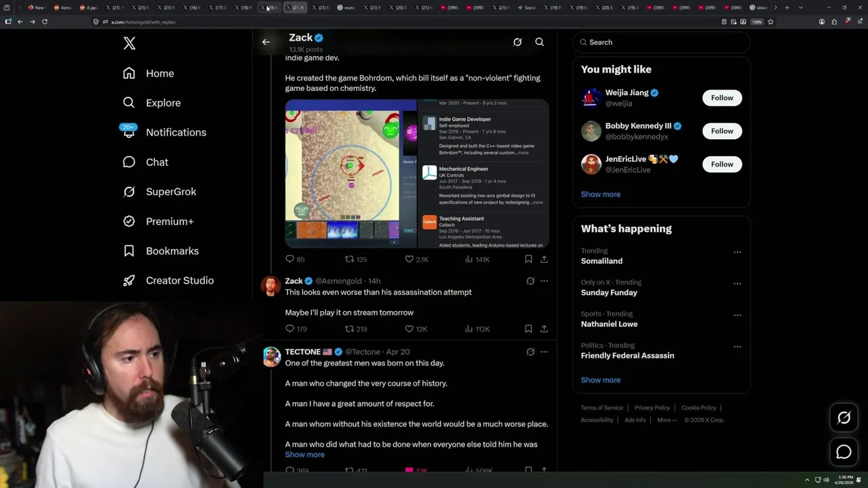This screenshot has width=868, height=488.
Task: Repost Zack's post with 219 reposts
Action: tap(356, 329)
